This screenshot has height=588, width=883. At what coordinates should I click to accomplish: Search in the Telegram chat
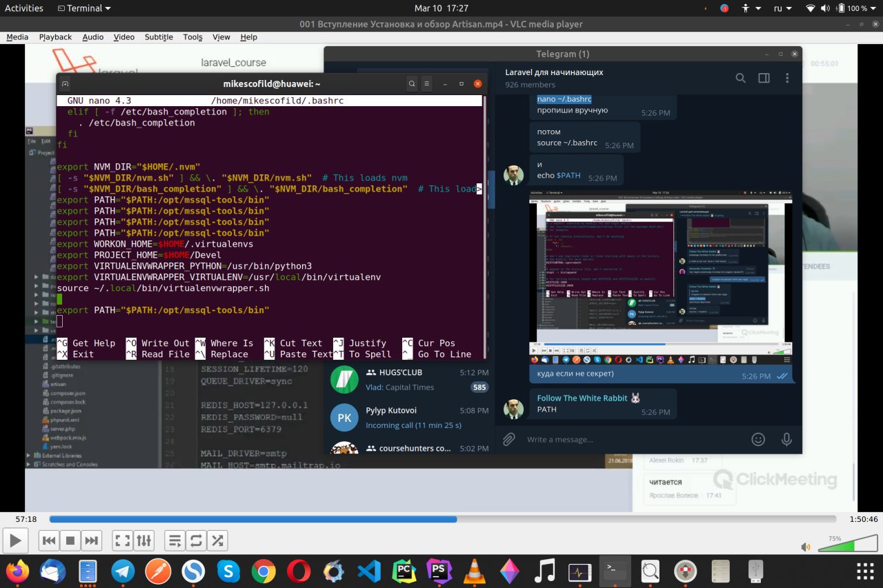coord(740,78)
